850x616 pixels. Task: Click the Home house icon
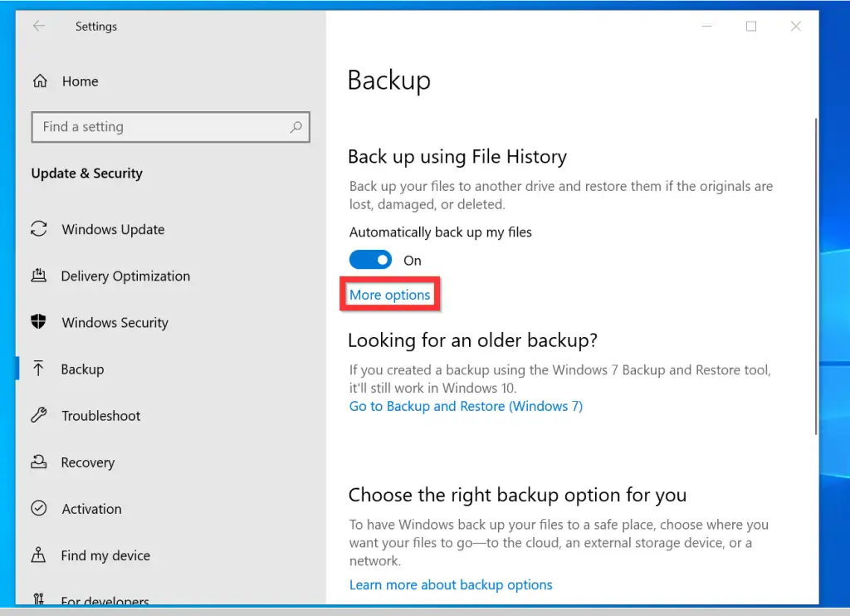[40, 81]
